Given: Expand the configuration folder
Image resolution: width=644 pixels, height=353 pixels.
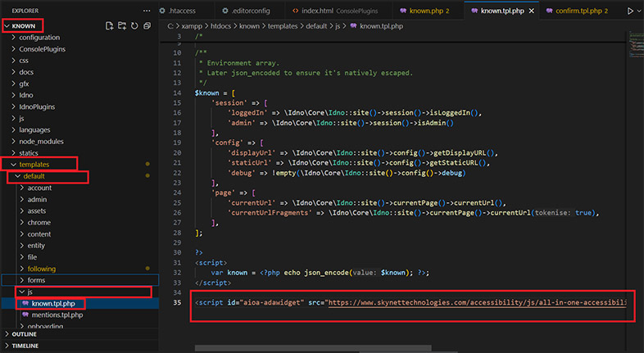Looking at the screenshot, I should (39, 38).
